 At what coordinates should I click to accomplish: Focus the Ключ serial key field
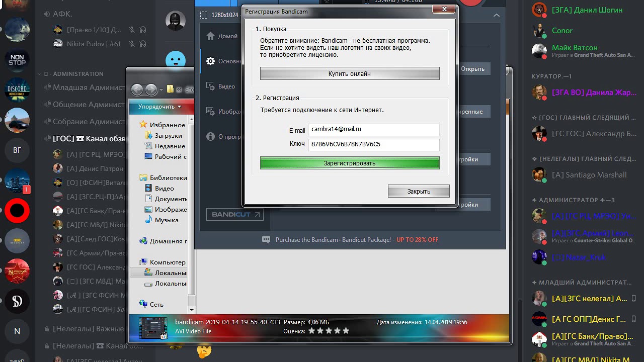pyautogui.click(x=374, y=145)
